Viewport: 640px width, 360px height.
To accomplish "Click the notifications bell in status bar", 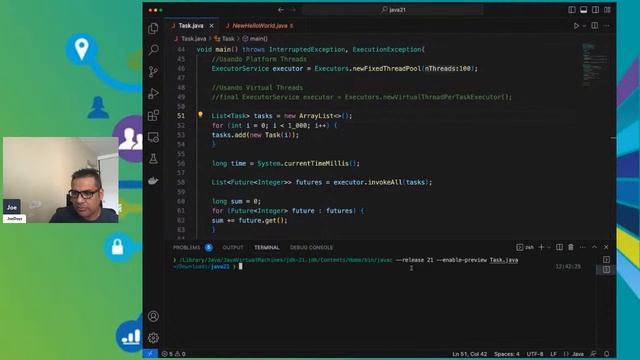I will [607, 354].
